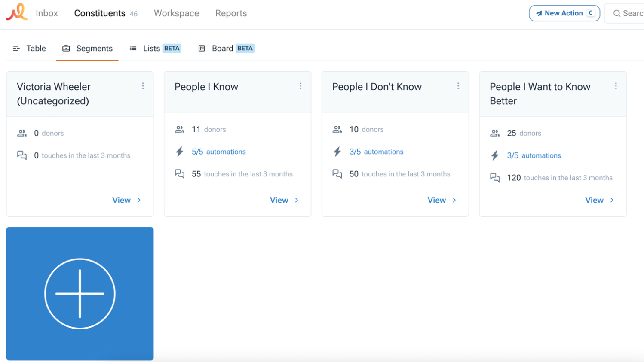The width and height of the screenshot is (644, 362).
Task: Focus the Search field
Action: pyautogui.click(x=626, y=13)
